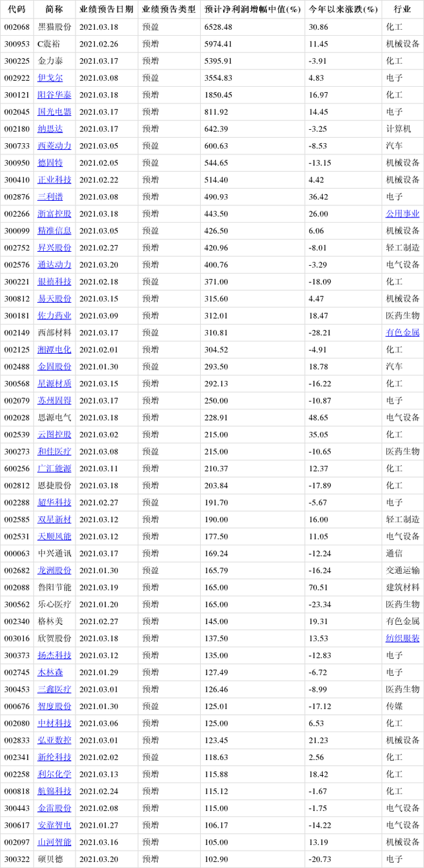
Task: Open the 龙洲股份 link
Action: [x=54, y=570]
